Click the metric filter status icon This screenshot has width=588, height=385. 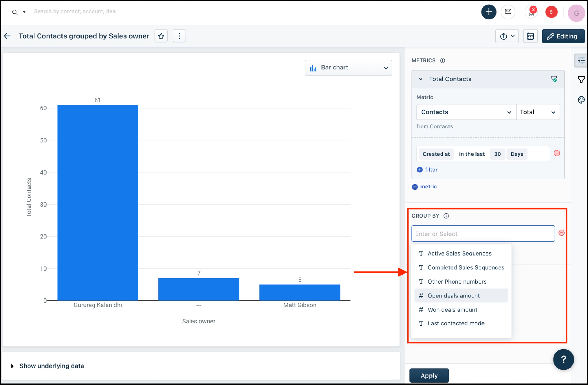tap(554, 79)
